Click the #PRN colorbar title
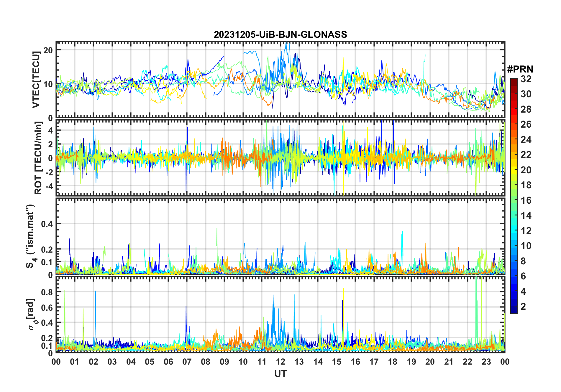The height and width of the screenshot is (392, 561). [x=520, y=69]
